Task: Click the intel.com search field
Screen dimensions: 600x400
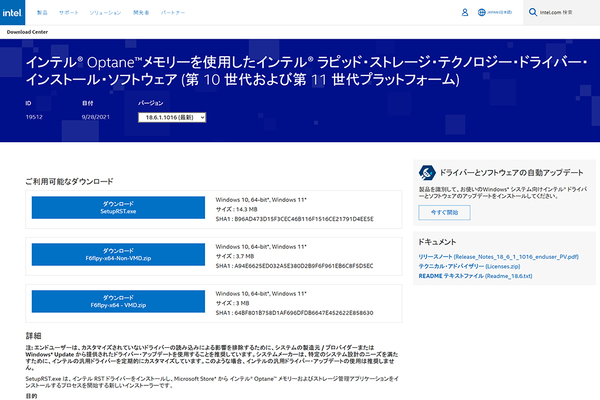Action: (561, 12)
